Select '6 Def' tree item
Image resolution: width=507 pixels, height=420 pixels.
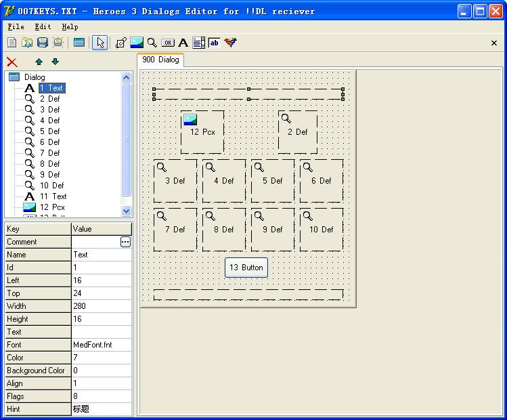50,142
